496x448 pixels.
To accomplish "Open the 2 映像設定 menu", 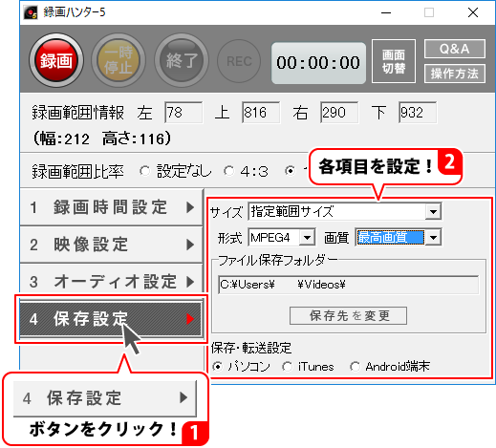I will [x=111, y=245].
